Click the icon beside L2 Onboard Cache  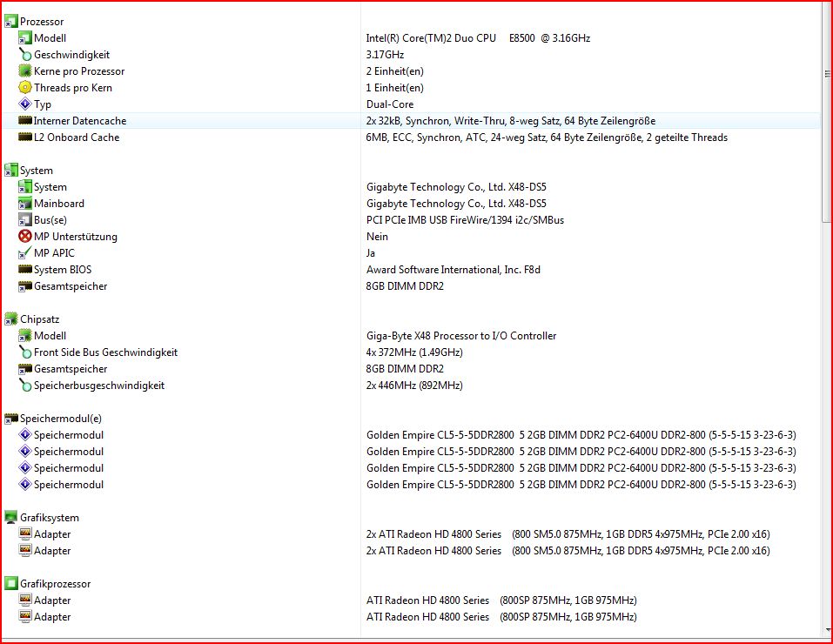point(25,138)
